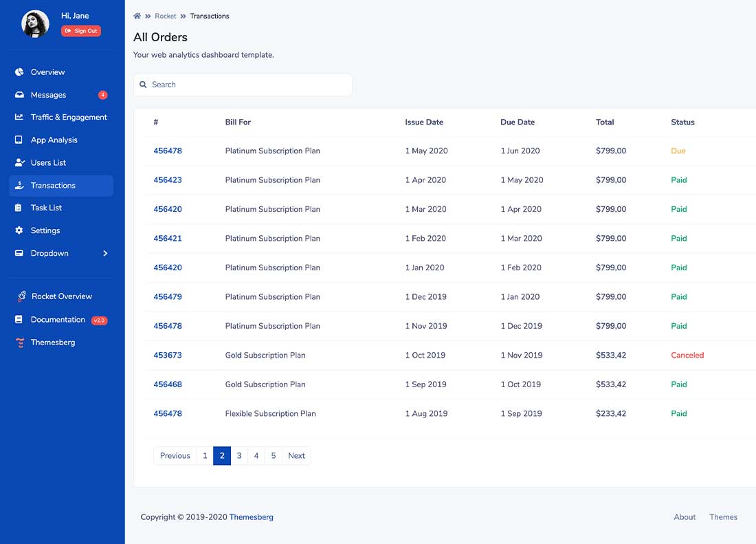
Task: Toggle the Due status on invoice 456478
Action: [x=678, y=151]
